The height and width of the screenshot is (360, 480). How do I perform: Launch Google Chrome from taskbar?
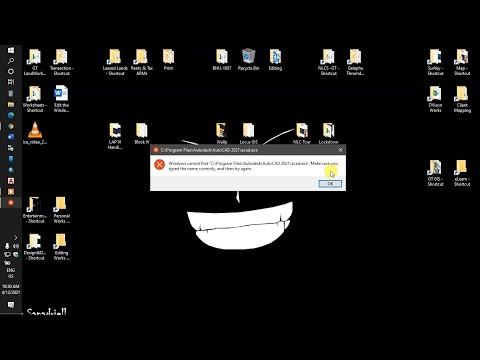(x=11, y=126)
